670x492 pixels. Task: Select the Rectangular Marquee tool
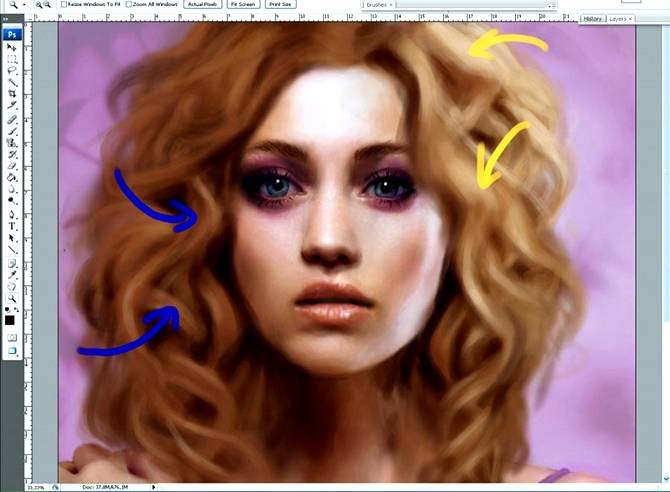(12, 59)
